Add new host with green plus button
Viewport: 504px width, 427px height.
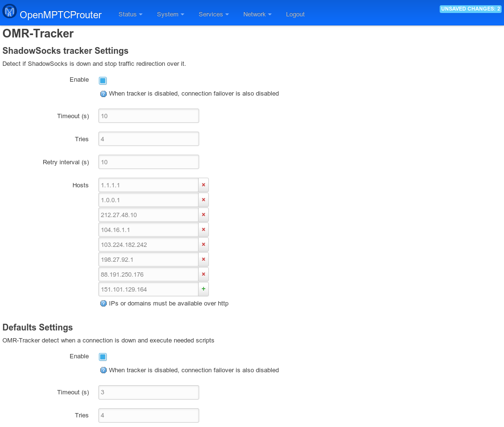pyautogui.click(x=204, y=289)
